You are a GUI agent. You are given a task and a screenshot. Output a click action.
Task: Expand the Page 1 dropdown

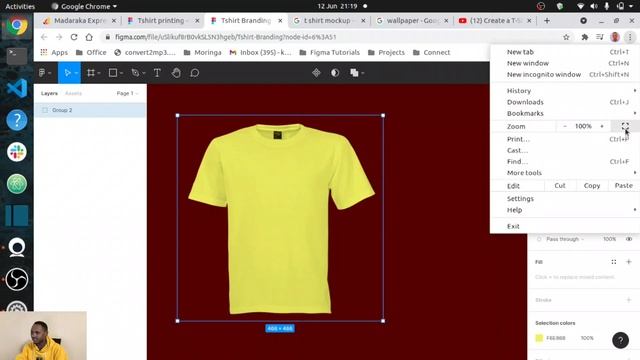(127, 93)
